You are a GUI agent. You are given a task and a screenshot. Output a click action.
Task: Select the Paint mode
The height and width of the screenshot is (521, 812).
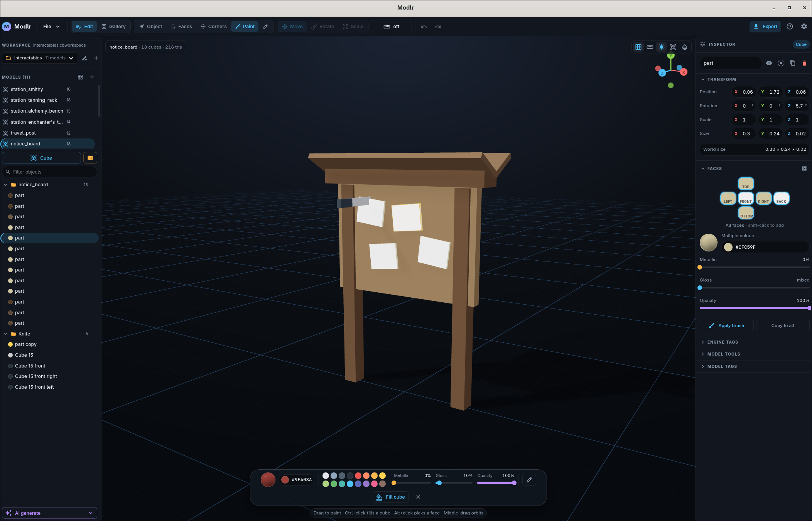245,27
